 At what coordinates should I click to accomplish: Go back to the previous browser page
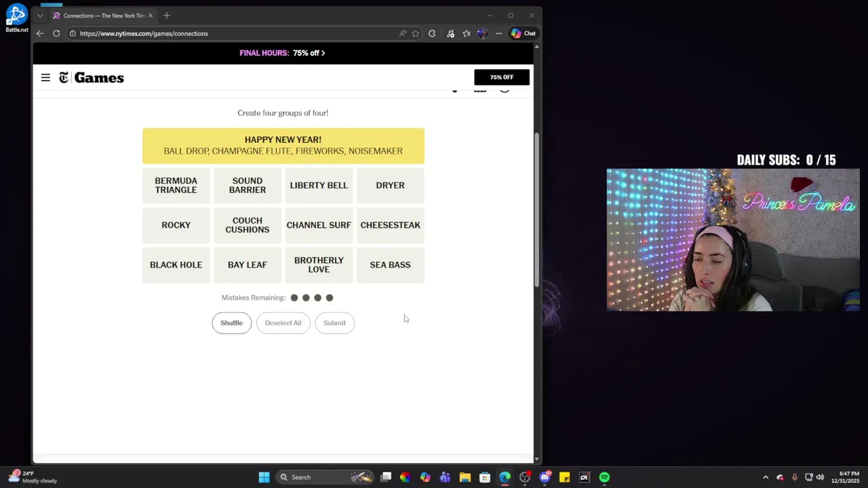coord(40,33)
